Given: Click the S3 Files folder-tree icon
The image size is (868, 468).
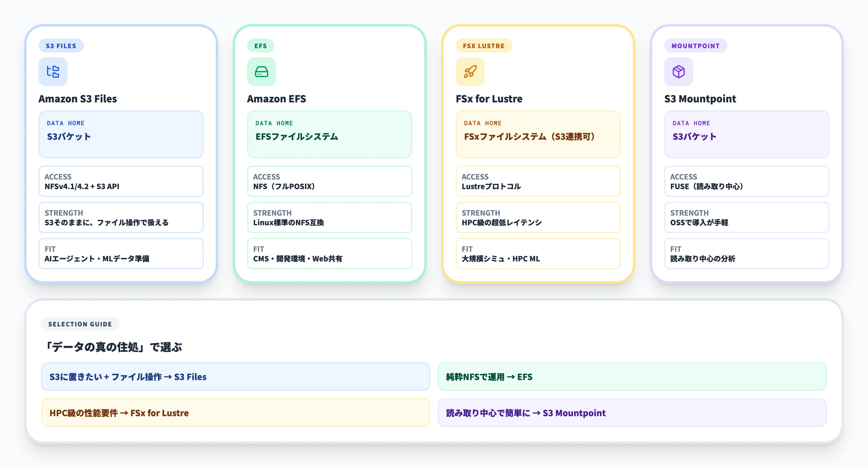Looking at the screenshot, I should pyautogui.click(x=53, y=72).
